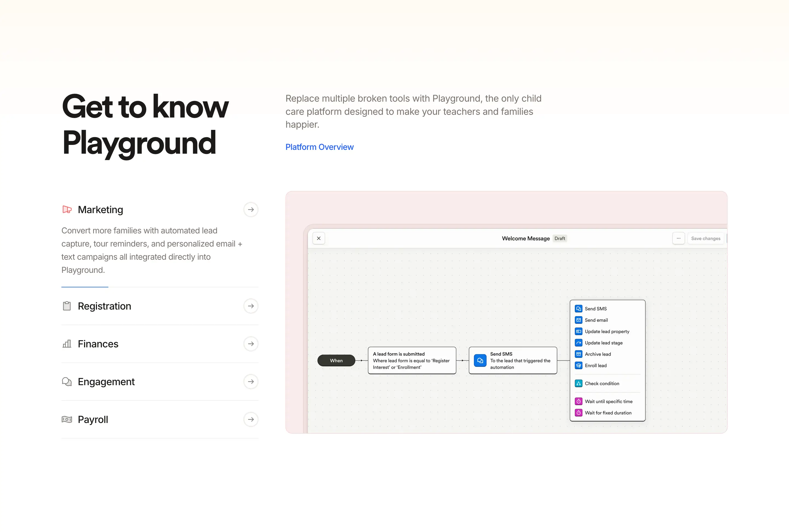Image resolution: width=789 pixels, height=532 pixels.
Task: Click the Send email envelope icon
Action: tap(578, 320)
